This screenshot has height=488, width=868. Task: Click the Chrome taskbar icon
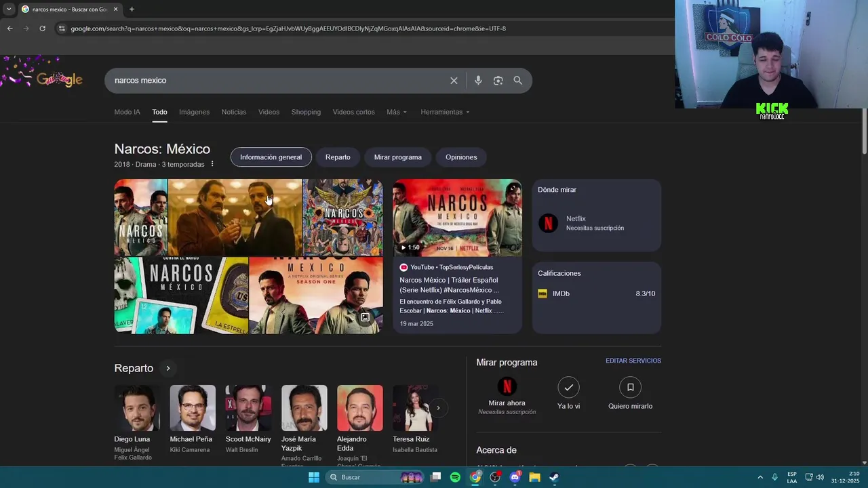(475, 477)
